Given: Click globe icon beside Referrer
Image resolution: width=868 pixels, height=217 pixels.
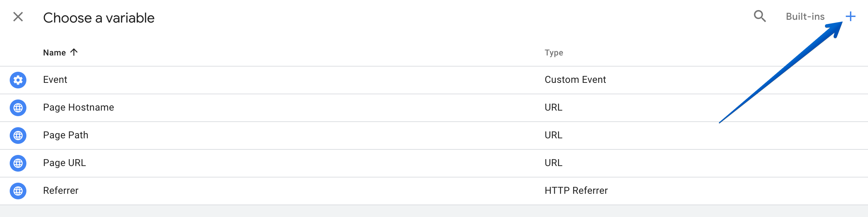Looking at the screenshot, I should pos(18,191).
